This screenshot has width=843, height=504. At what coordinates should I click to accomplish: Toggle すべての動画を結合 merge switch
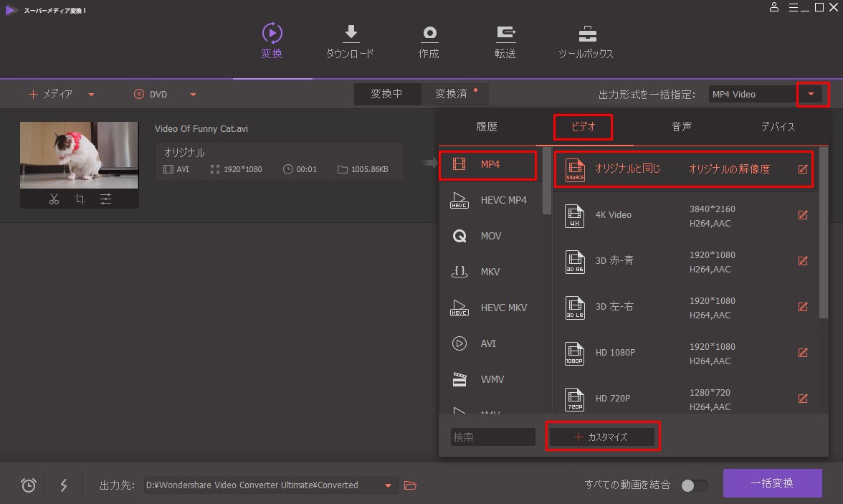pos(694,485)
